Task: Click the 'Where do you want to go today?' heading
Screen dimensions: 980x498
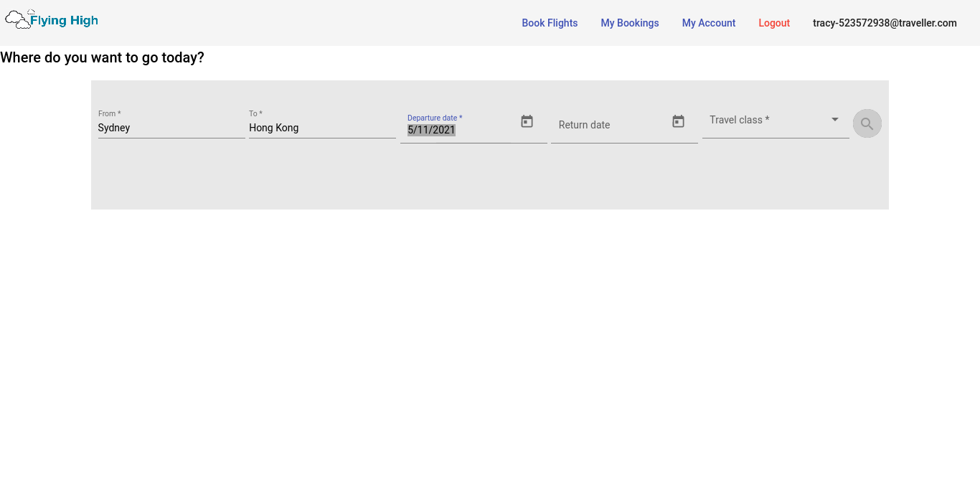Action: tap(102, 57)
